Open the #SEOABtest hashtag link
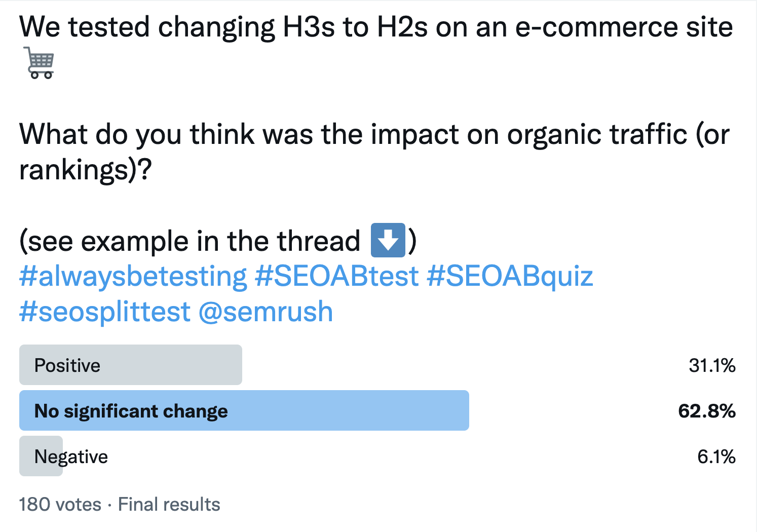The width and height of the screenshot is (757, 532). click(x=337, y=277)
